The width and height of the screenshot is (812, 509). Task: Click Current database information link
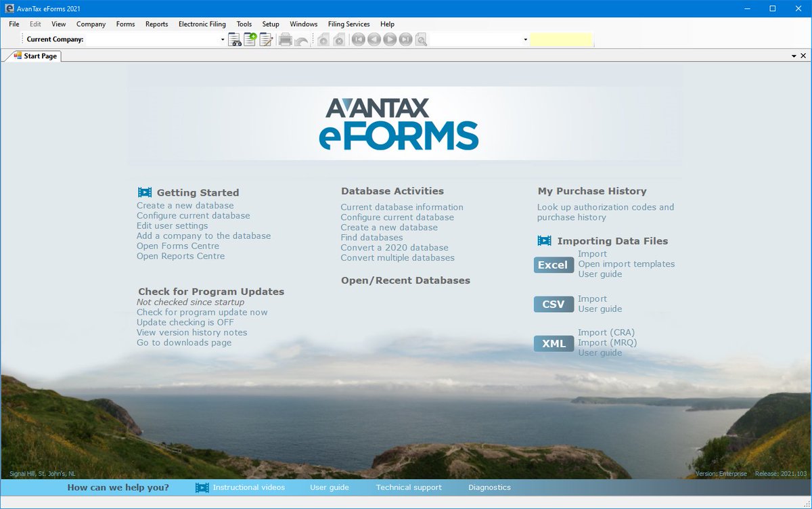click(402, 207)
